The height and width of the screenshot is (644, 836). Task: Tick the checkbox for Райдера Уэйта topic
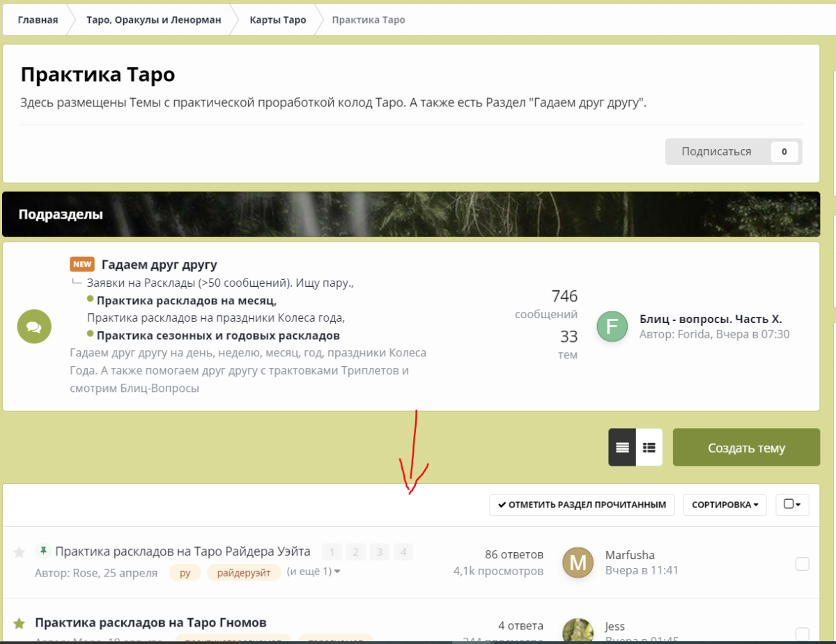802,564
